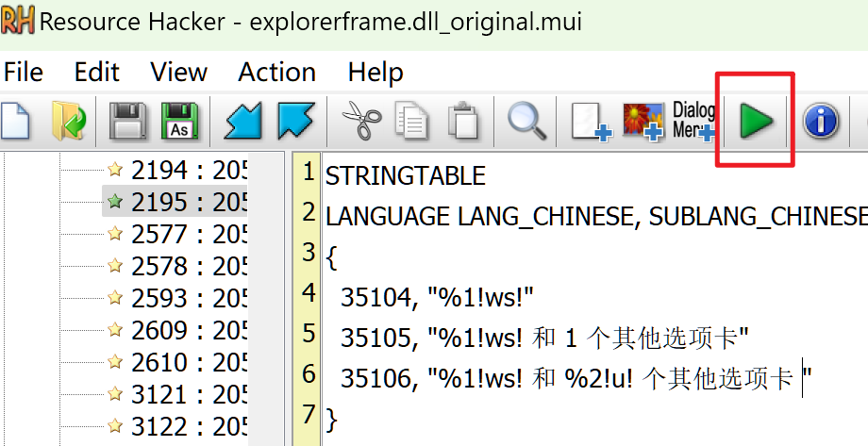The width and height of the screenshot is (868, 446).
Task: Click string entry 35106 in the editor
Action: click(x=576, y=378)
